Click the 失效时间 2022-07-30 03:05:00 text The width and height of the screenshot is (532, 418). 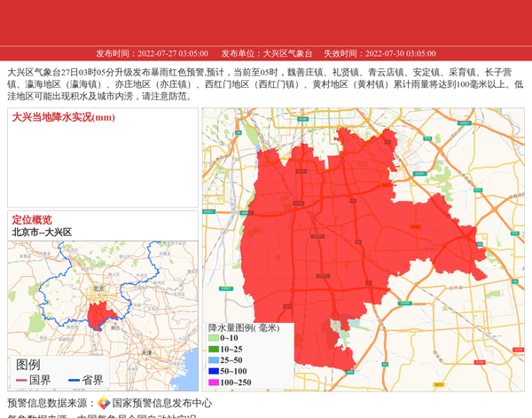(x=379, y=53)
